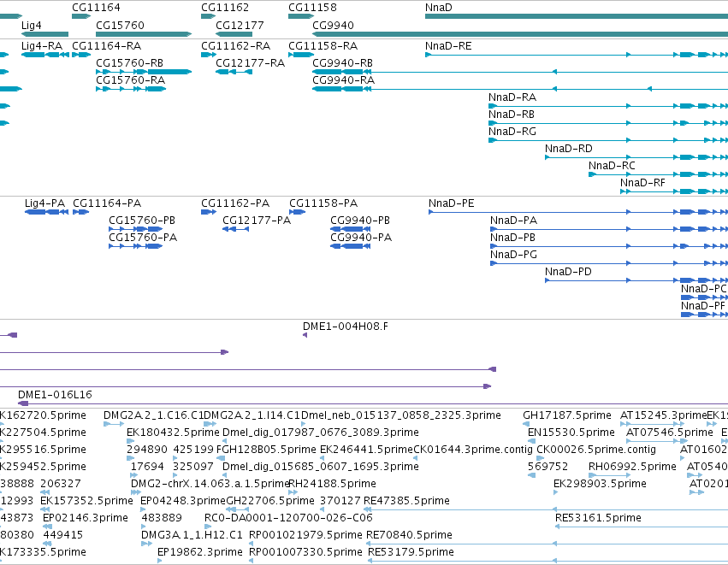Select the CG9940-RA transcript

click(520, 89)
